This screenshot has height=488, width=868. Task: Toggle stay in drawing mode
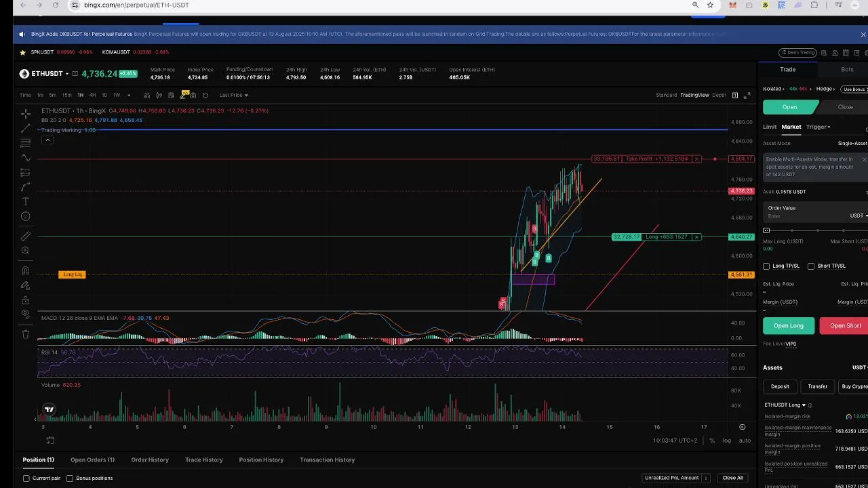25,285
